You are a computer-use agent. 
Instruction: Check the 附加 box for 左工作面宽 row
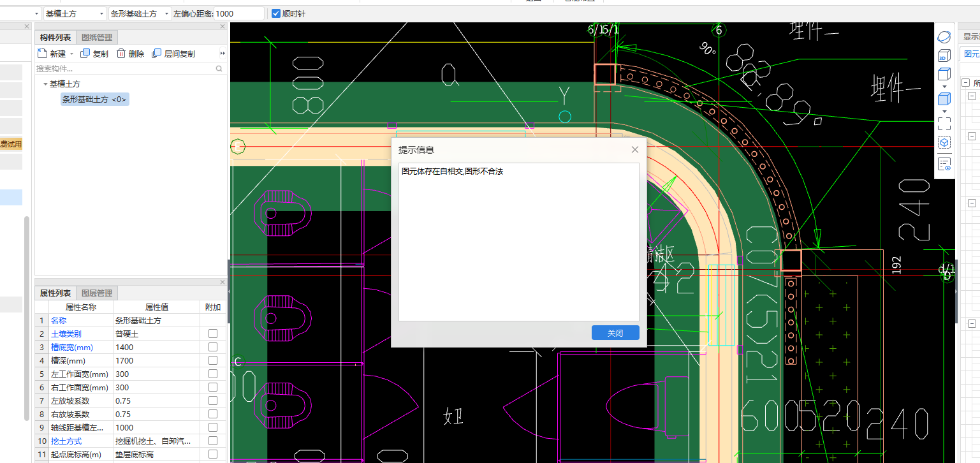pos(213,374)
